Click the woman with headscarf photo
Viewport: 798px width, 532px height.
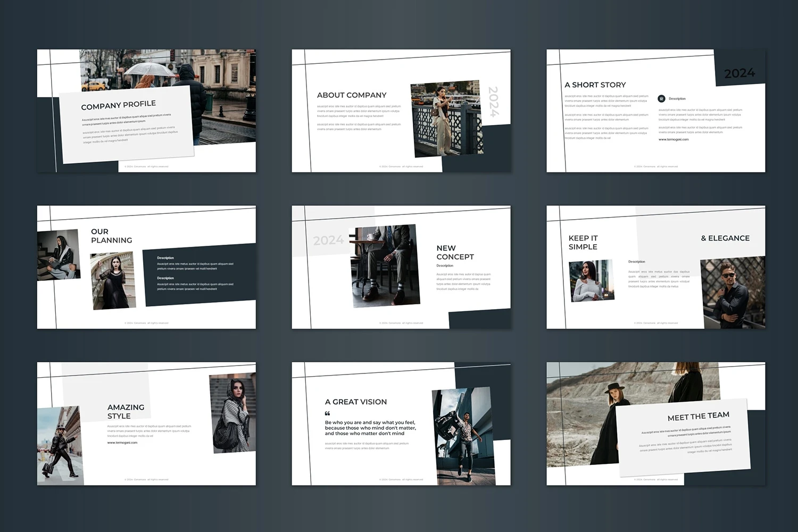[x=232, y=413]
